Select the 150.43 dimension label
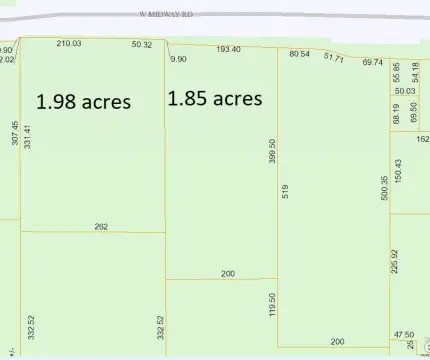Viewport: 430px width, 360px height. pos(398,171)
